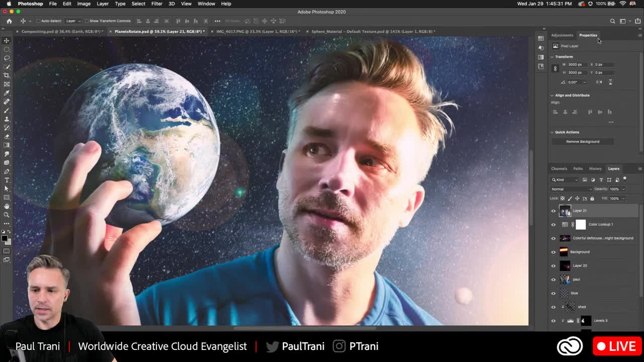The image size is (644, 362).
Task: Open the Filter menu
Action: pos(156,4)
